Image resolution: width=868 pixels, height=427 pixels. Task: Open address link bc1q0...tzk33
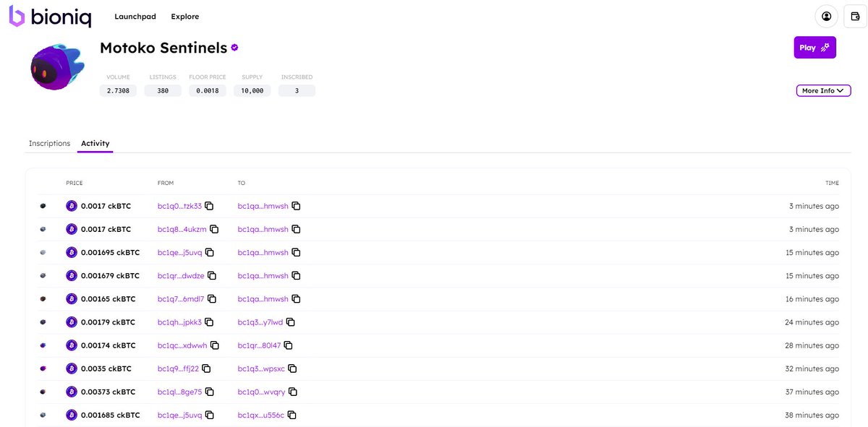[x=179, y=206]
